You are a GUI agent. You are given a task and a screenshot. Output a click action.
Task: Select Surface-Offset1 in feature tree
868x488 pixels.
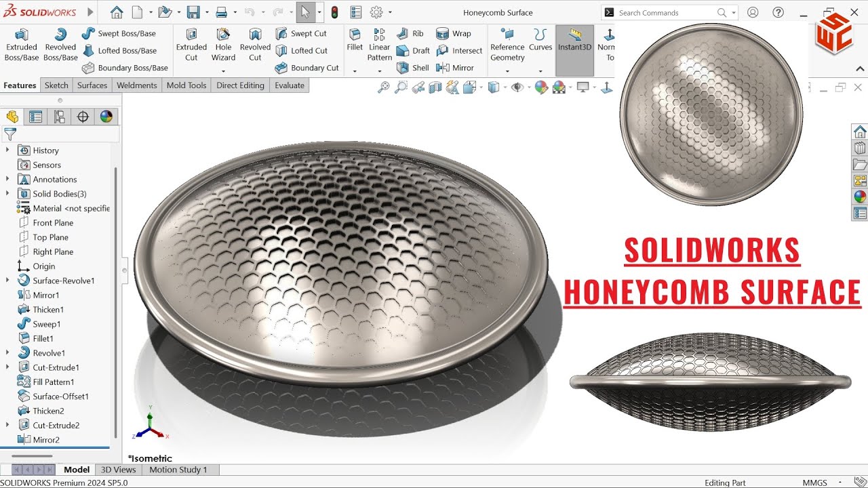[53, 396]
